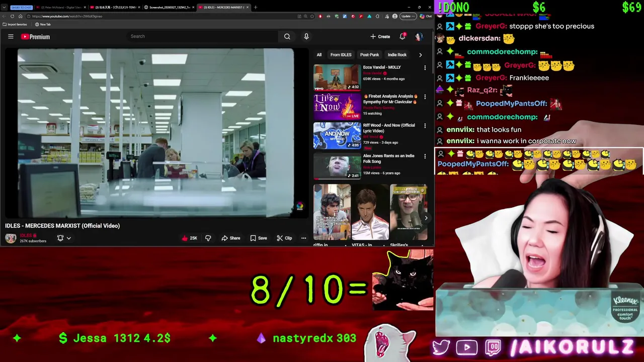Screen dimensions: 644x362
Task: Click chat username dickersdan
Action: 479,38
